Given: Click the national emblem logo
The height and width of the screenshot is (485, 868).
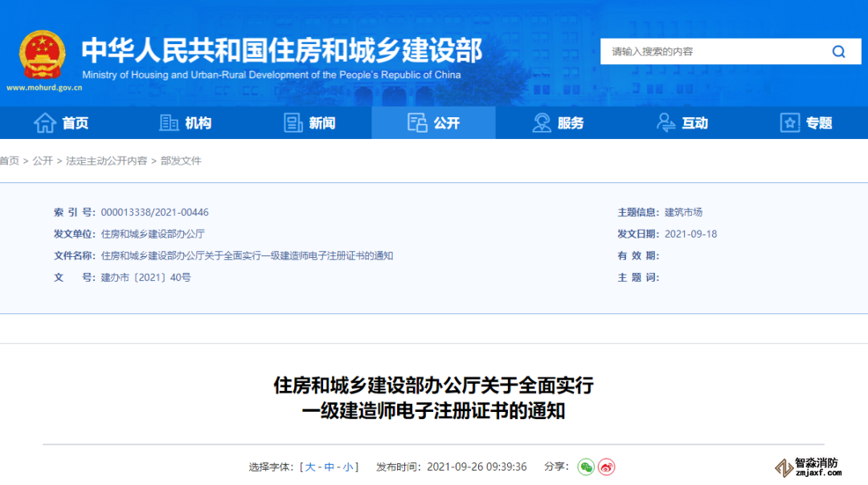Looking at the screenshot, I should pyautogui.click(x=43, y=54).
